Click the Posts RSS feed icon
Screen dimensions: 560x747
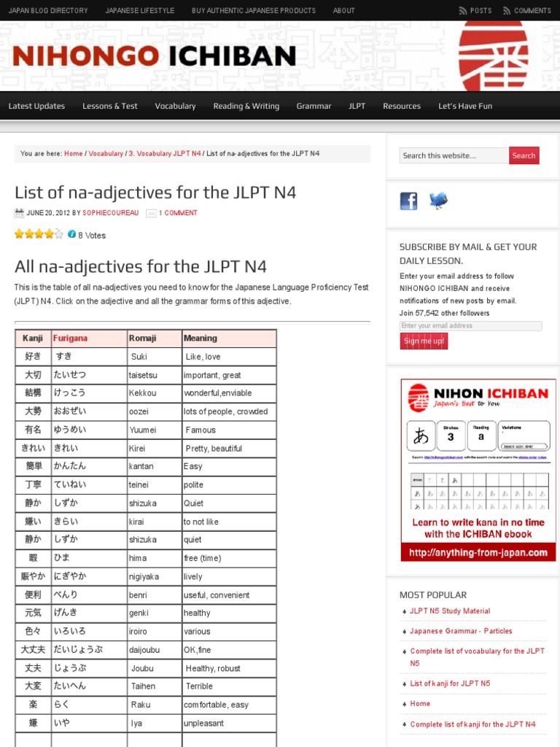(463, 10)
